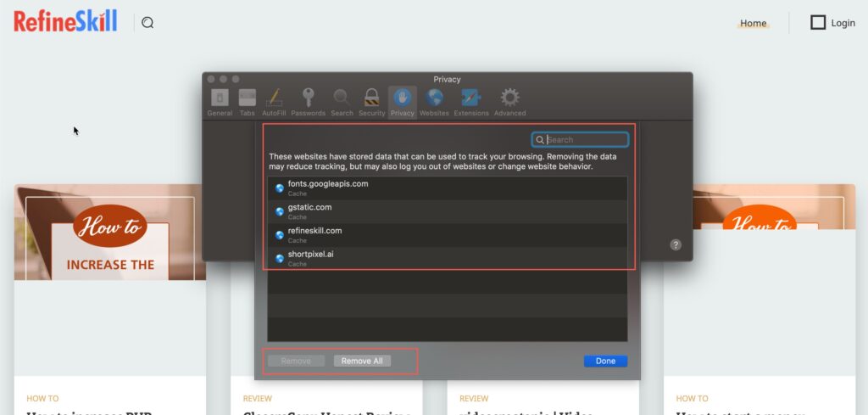868x415 pixels.
Task: Select the Privacy tab hand icon
Action: click(x=403, y=103)
